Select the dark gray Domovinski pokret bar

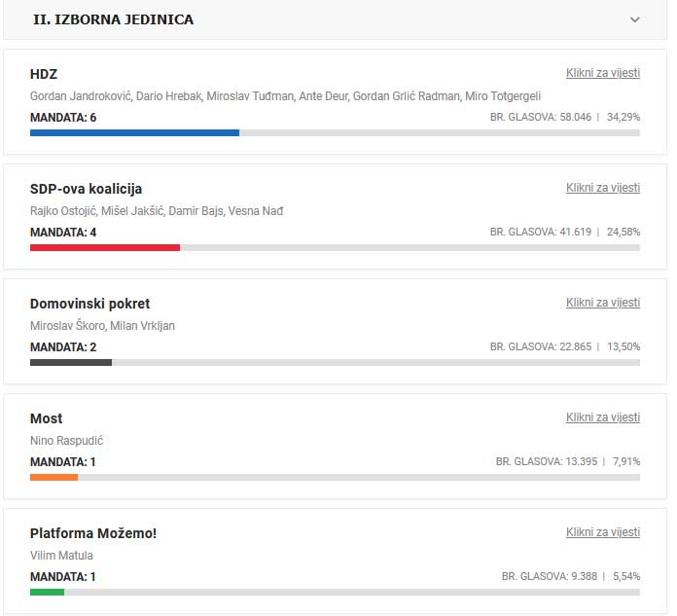click(71, 362)
